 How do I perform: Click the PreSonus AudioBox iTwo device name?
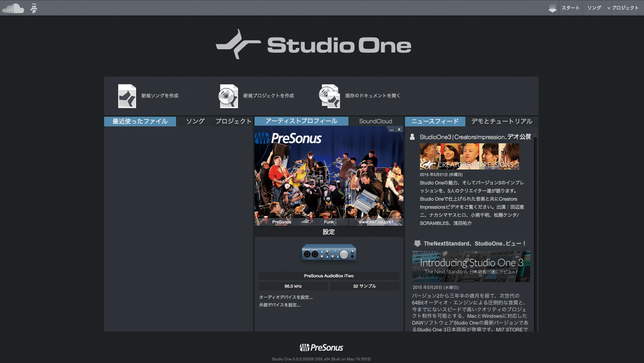329,276
